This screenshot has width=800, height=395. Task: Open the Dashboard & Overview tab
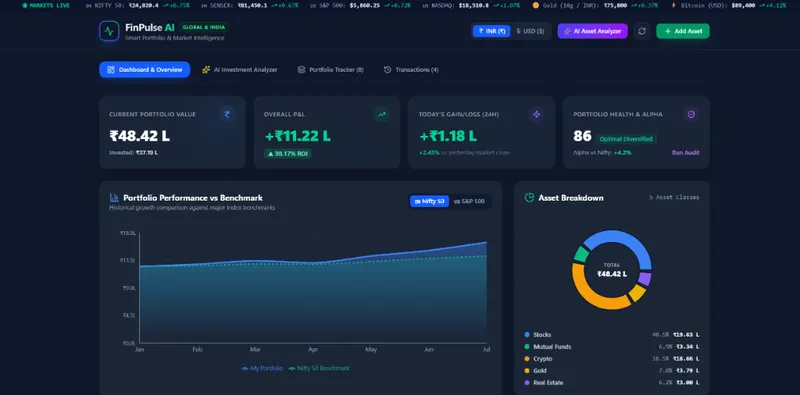(144, 70)
